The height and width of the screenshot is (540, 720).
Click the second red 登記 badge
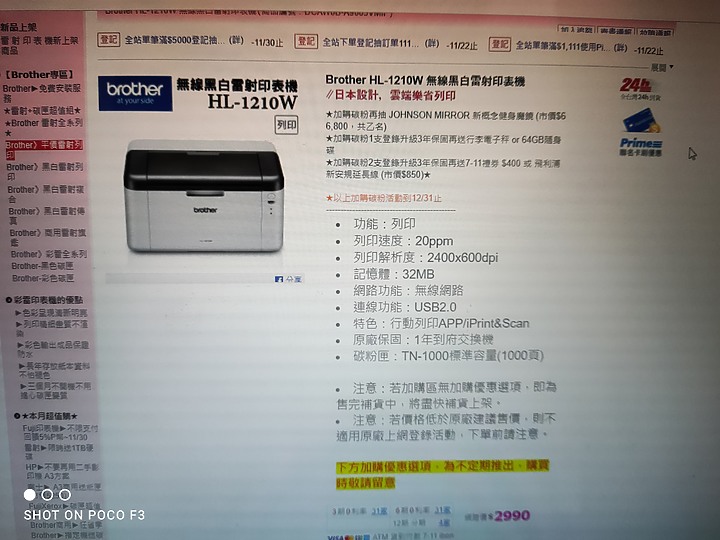(x=306, y=42)
